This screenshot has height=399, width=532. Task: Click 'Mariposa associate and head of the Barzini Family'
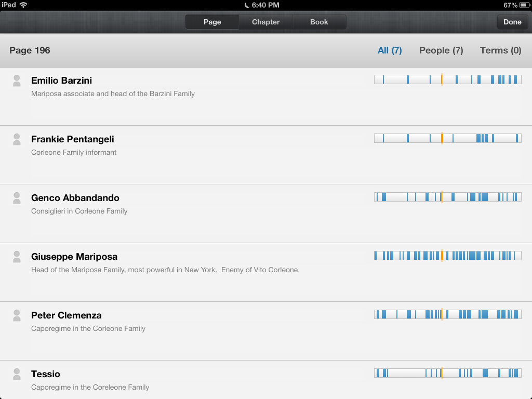113,94
